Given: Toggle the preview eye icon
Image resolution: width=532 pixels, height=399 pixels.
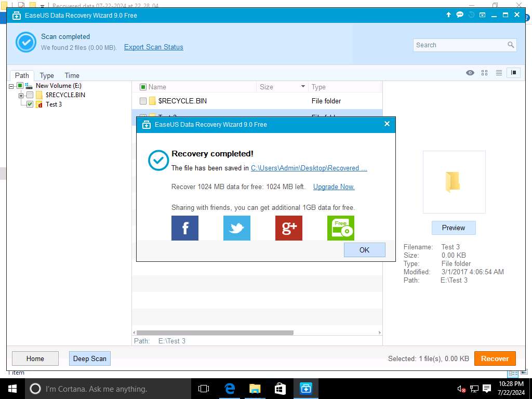Looking at the screenshot, I should point(470,73).
